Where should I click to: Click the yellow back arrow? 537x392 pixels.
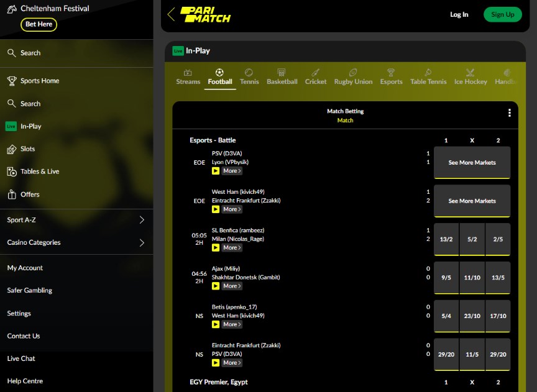[171, 14]
